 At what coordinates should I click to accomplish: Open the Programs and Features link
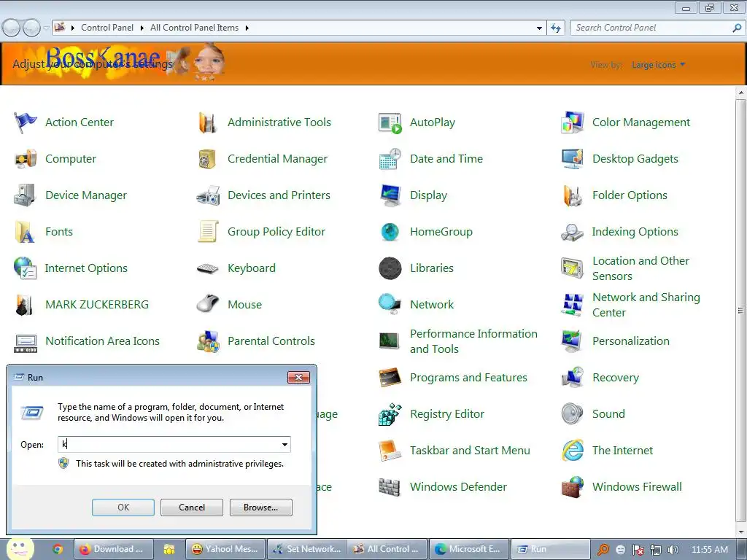[468, 378]
